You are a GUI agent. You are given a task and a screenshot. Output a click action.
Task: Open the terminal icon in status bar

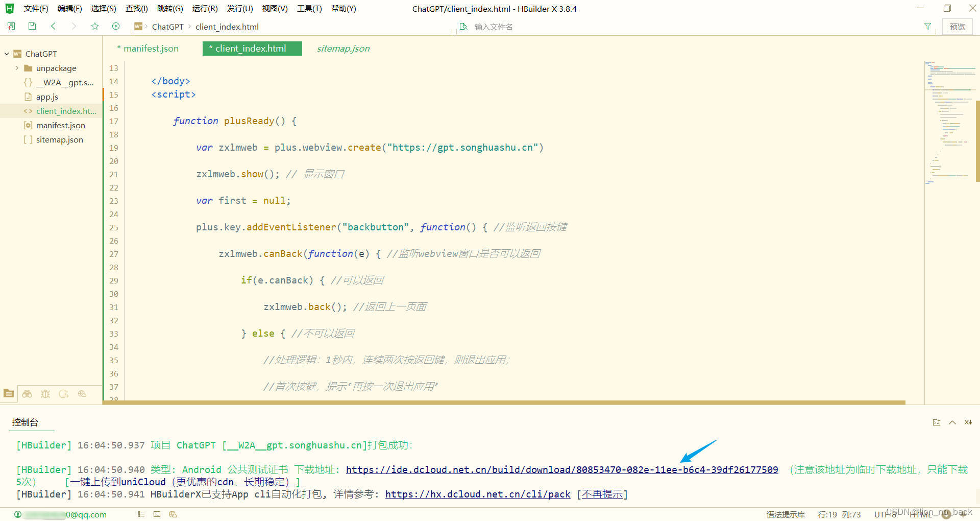157,514
